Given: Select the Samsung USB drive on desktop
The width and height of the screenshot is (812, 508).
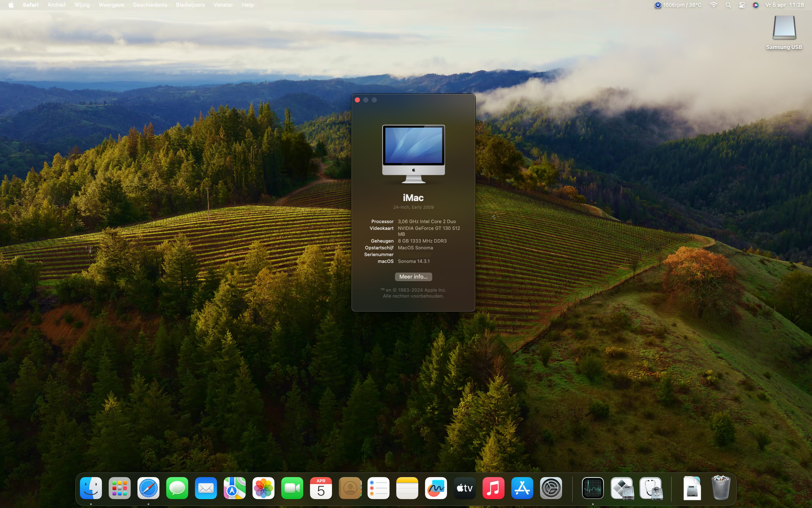Looking at the screenshot, I should [x=784, y=33].
